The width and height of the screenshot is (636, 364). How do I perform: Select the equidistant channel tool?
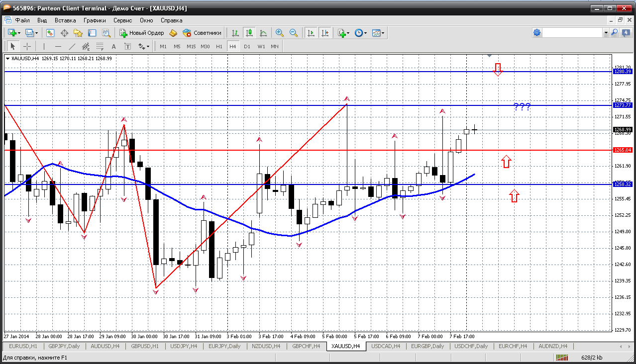(x=87, y=46)
